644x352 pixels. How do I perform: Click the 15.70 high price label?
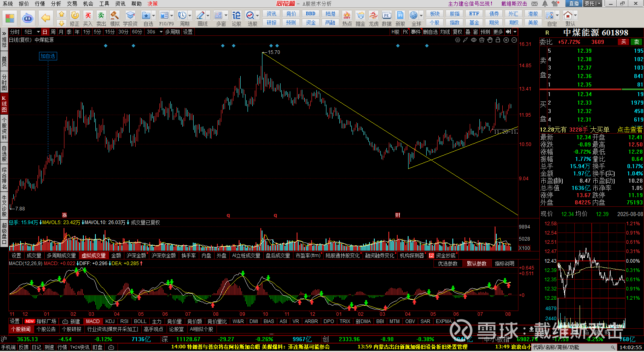[274, 52]
